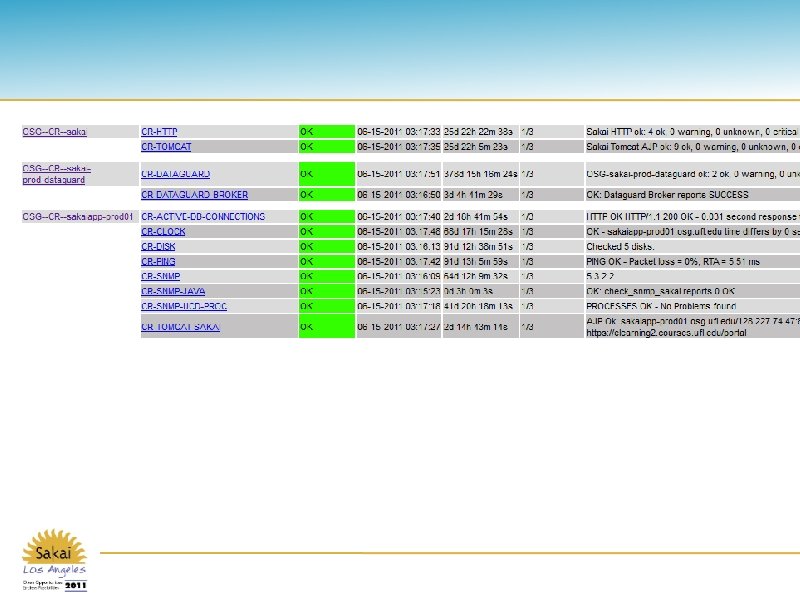Select the Sakai Tomcat AJP ok status information
This screenshot has width=800, height=600.
point(692,146)
